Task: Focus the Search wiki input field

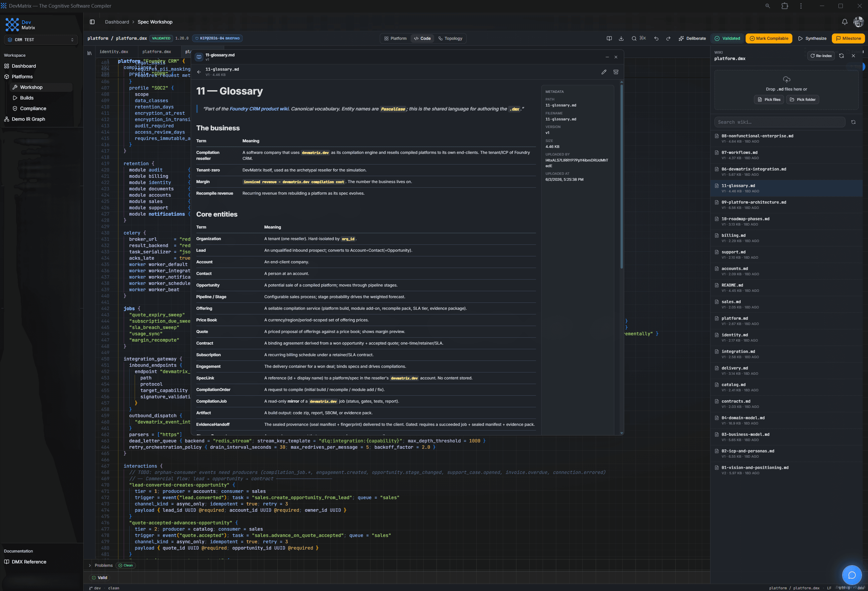Action: 779,122
